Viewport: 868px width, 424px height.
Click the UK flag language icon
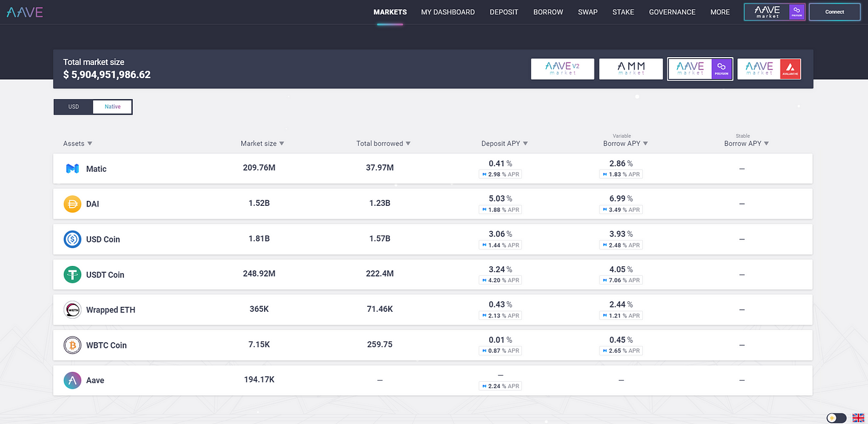point(858,418)
